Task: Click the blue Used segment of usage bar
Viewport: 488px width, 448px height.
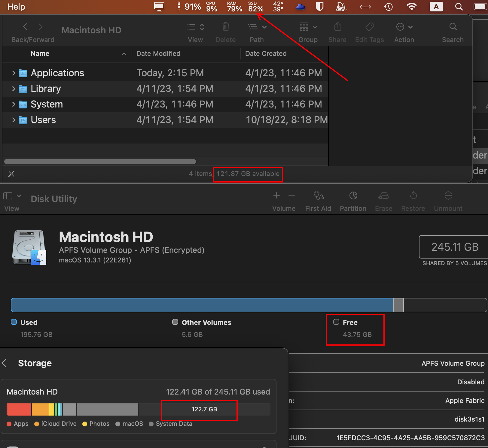Action: point(202,305)
